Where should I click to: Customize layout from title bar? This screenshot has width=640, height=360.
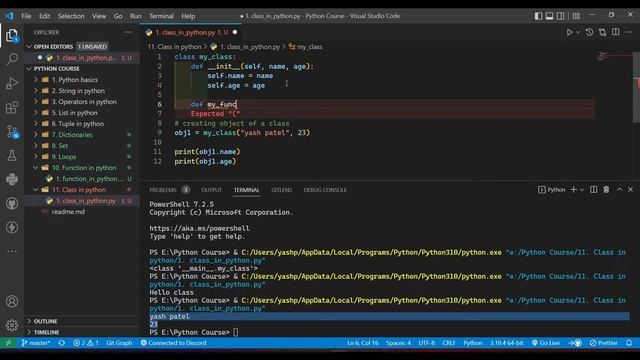tap(576, 16)
